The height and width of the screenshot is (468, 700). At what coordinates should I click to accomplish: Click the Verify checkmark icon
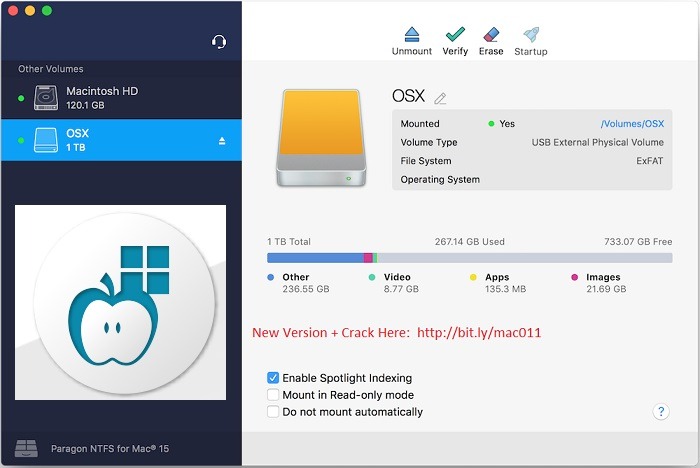[x=455, y=34]
